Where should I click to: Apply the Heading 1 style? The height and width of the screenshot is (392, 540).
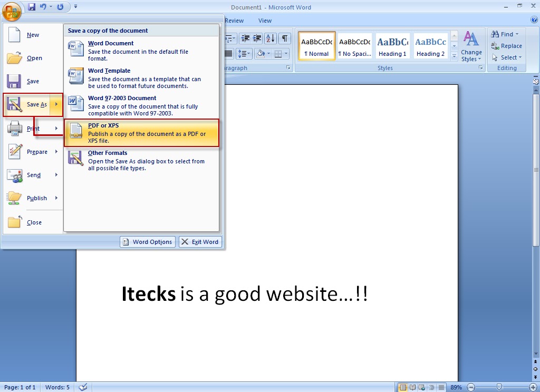pyautogui.click(x=392, y=46)
